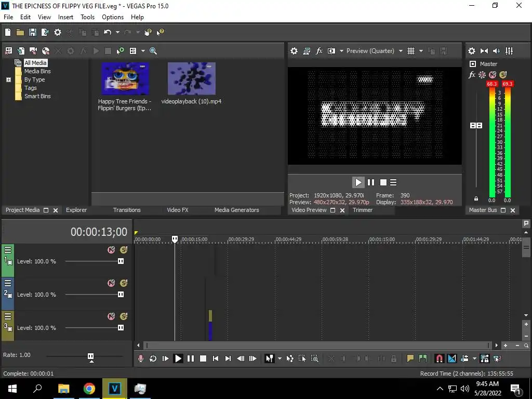This screenshot has height=399, width=532.
Task: Toggle Dim Output speaker icon in the Master Bus
Action: tap(496, 51)
